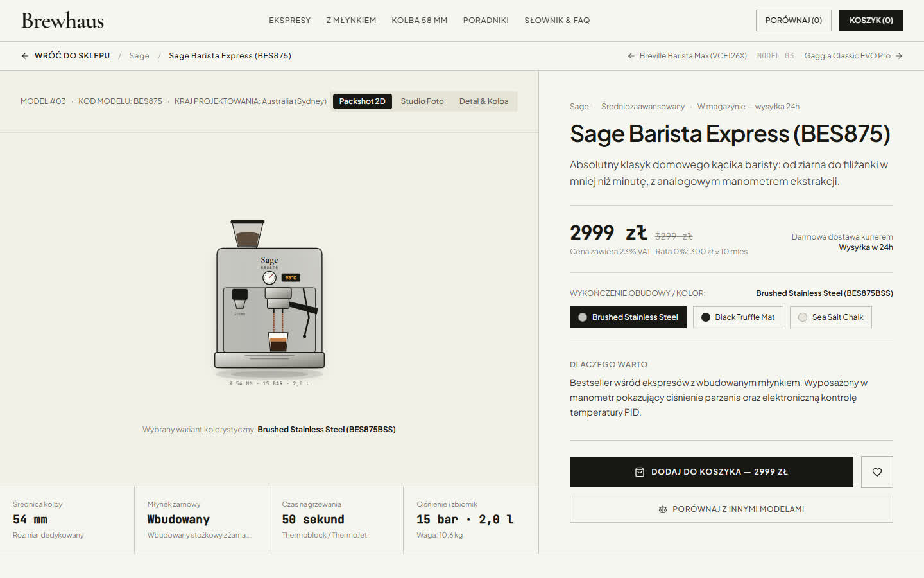Click Porównaj z innymi modelami

(732, 509)
